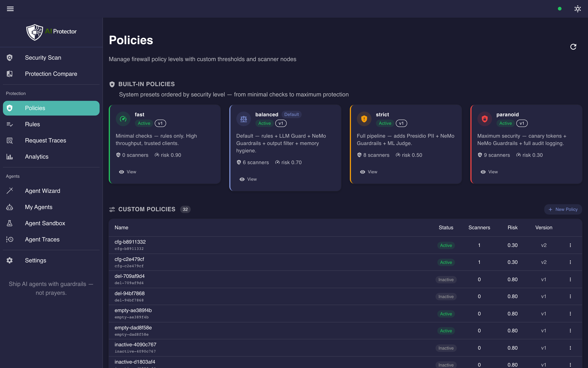Open Request Traces

(x=51, y=140)
